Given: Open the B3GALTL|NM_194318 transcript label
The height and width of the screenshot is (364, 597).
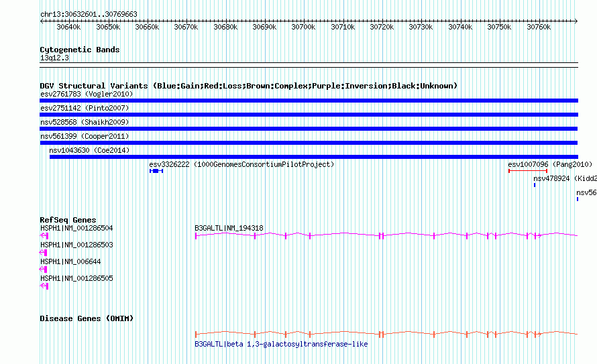Looking at the screenshot, I should click(x=229, y=228).
